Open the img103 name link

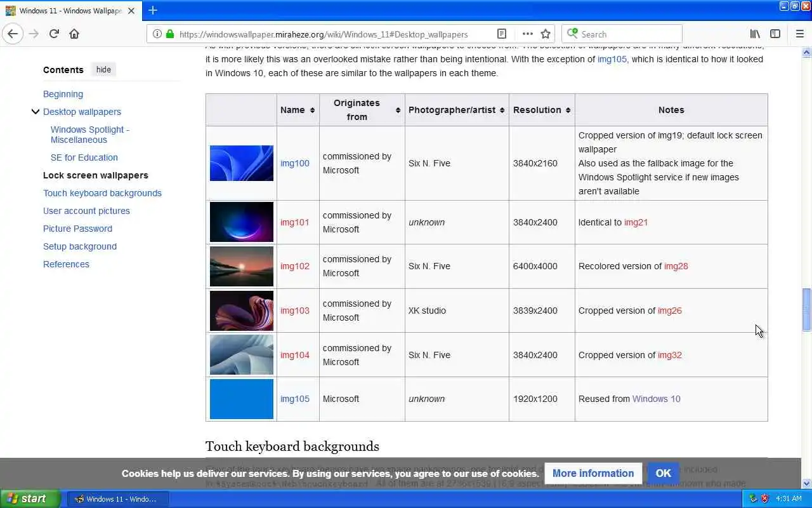pyautogui.click(x=295, y=311)
